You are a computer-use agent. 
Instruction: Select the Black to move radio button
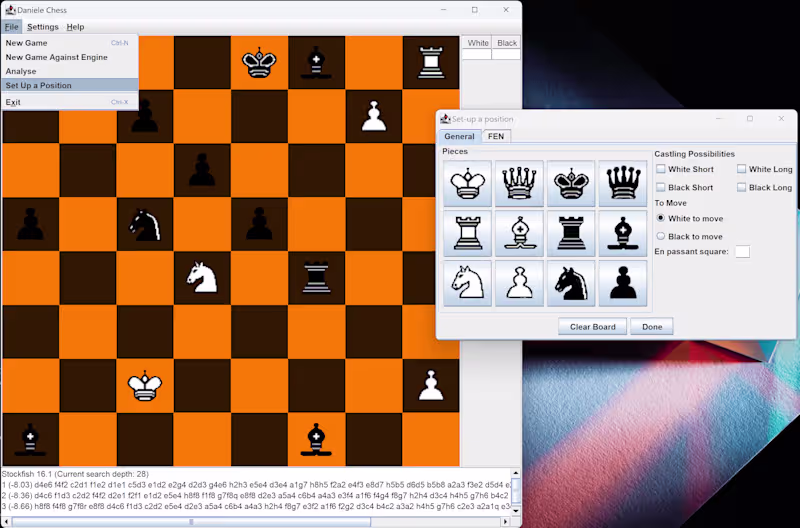(x=661, y=236)
